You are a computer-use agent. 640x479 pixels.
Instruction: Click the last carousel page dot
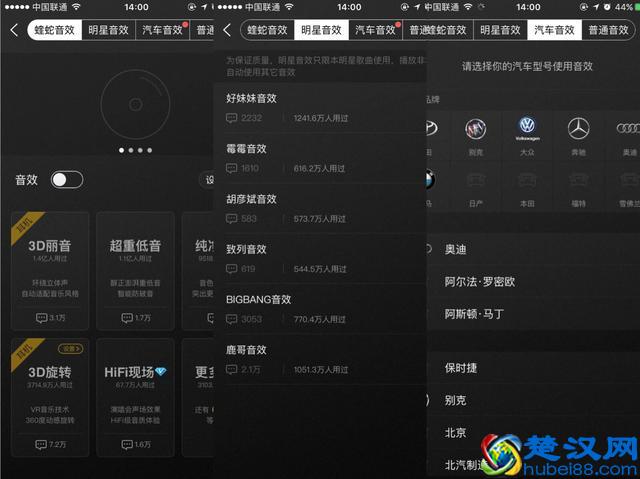click(150, 150)
